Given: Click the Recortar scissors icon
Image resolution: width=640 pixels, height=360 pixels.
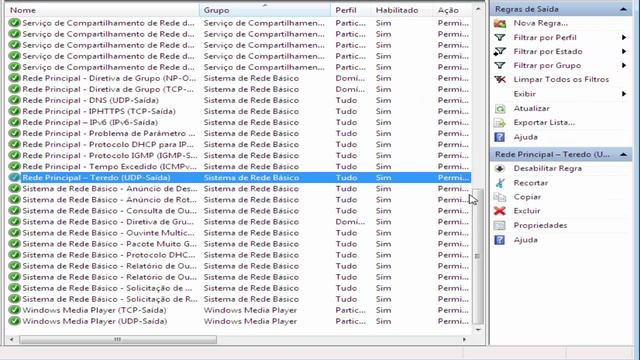Looking at the screenshot, I should tap(500, 183).
